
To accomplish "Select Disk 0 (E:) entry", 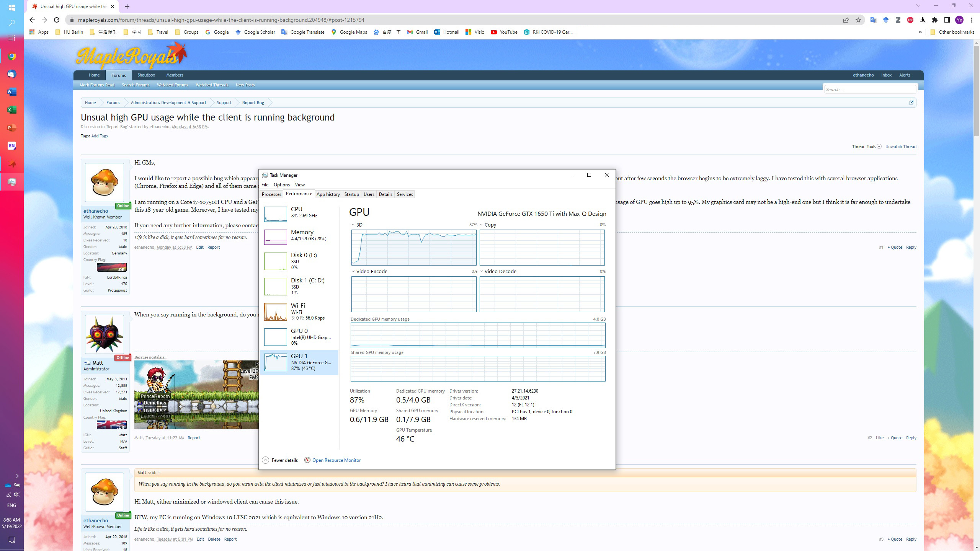I will (299, 261).
